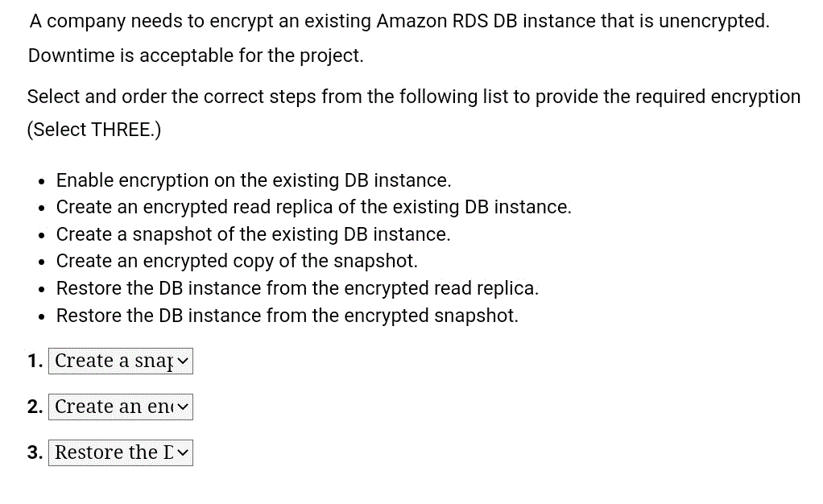Click the 'A company needs to encrypt' question line
823x504 pixels.
click(x=399, y=22)
